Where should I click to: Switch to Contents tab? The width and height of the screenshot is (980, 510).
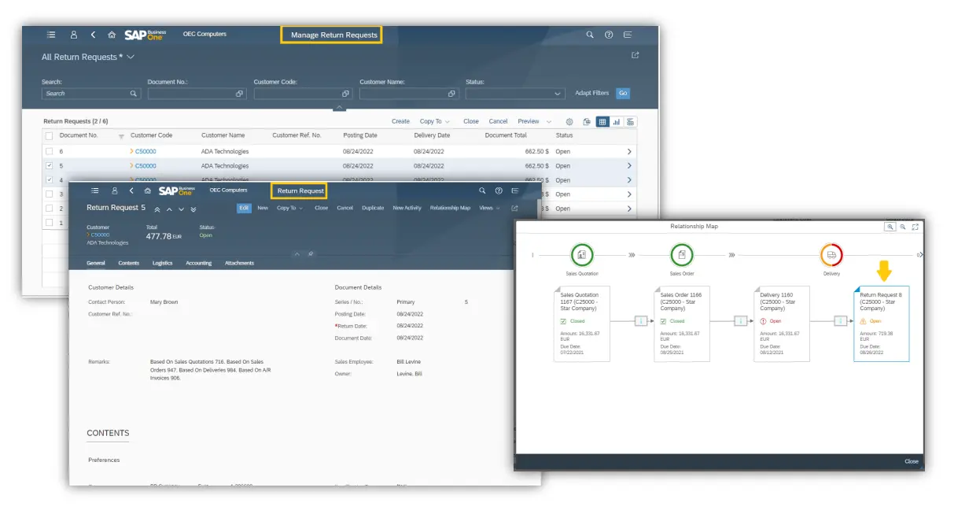pos(128,263)
